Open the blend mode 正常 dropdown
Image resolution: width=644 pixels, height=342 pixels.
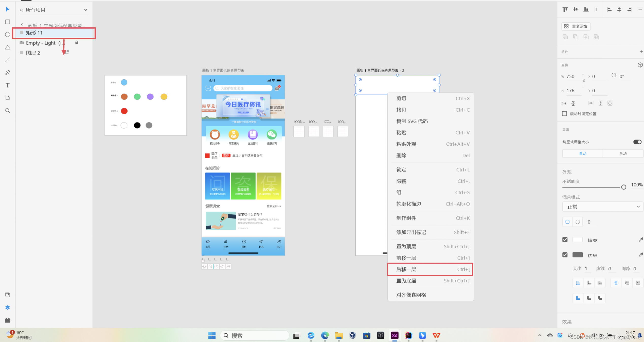point(602,207)
